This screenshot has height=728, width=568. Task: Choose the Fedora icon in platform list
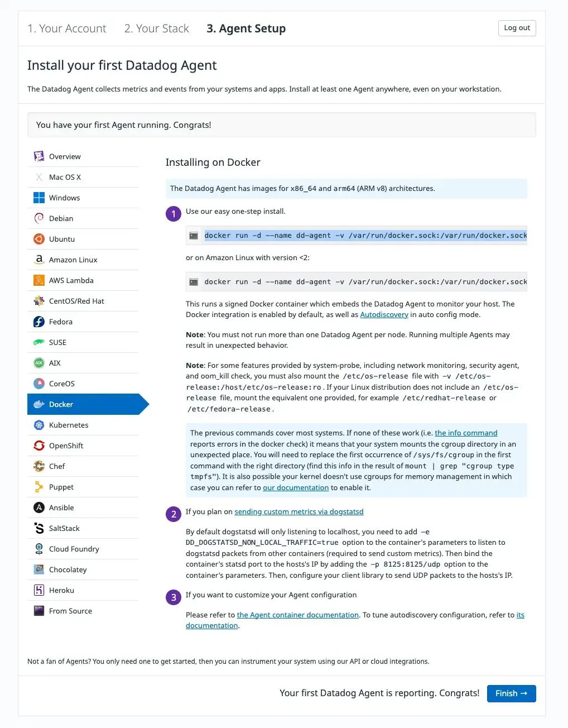point(39,322)
